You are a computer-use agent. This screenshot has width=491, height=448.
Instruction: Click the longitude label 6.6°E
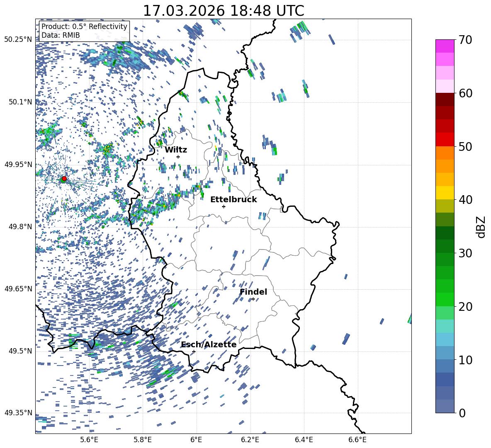[x=357, y=440]
